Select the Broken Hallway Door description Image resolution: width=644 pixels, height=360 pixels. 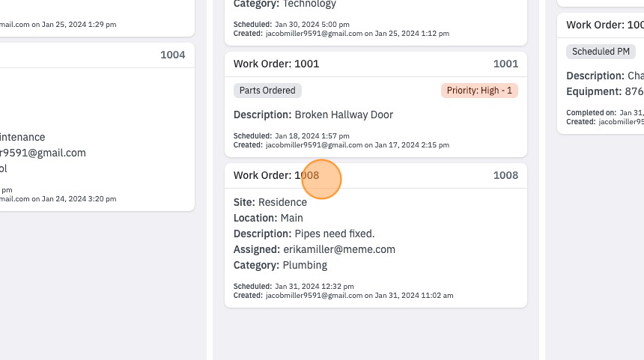pyautogui.click(x=344, y=115)
